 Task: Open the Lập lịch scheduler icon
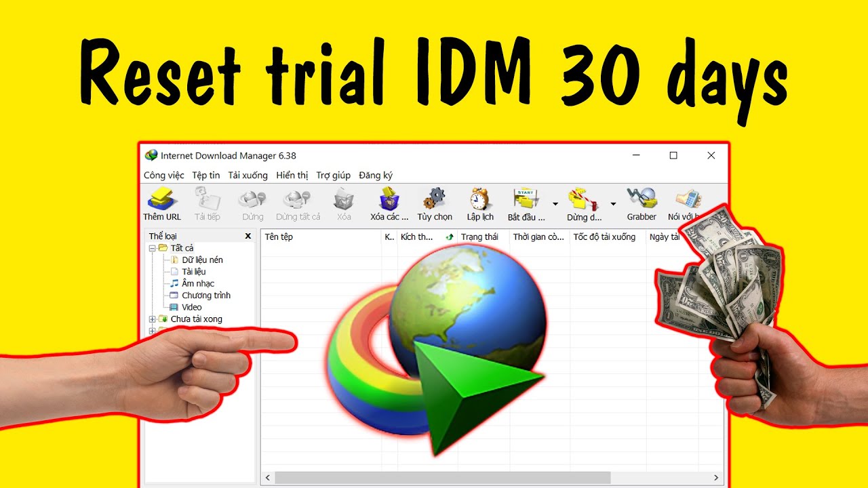480,200
